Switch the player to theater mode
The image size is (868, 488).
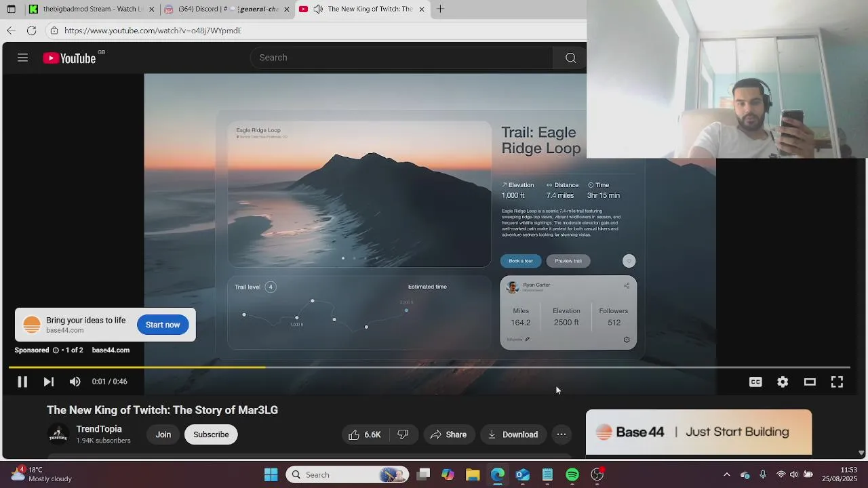[x=810, y=382]
